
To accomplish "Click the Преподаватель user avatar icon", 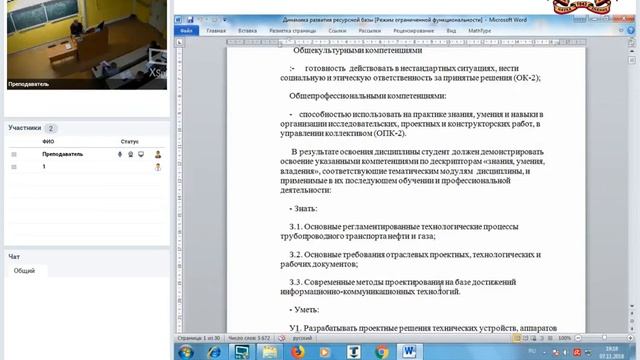I will pyautogui.click(x=158, y=154).
